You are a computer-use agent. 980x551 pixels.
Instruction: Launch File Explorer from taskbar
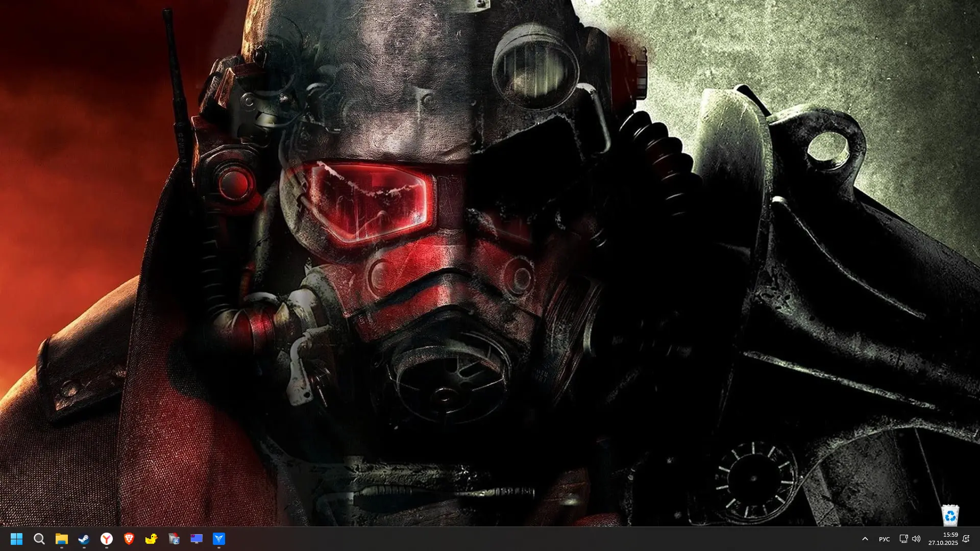coord(61,539)
